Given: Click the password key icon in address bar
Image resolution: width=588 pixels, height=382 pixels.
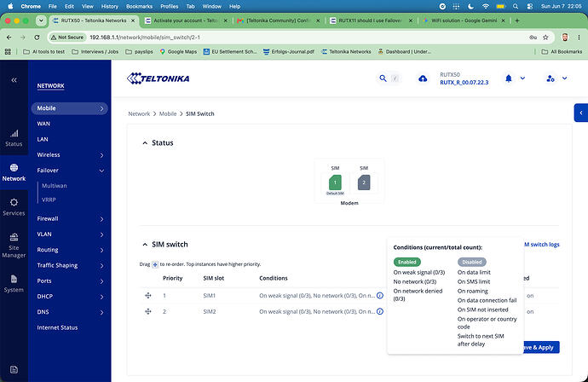Looking at the screenshot, I should pos(533,38).
